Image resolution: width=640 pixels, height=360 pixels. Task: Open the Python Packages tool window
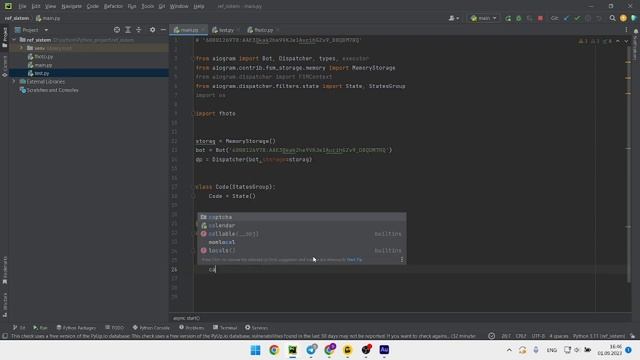pos(76,327)
